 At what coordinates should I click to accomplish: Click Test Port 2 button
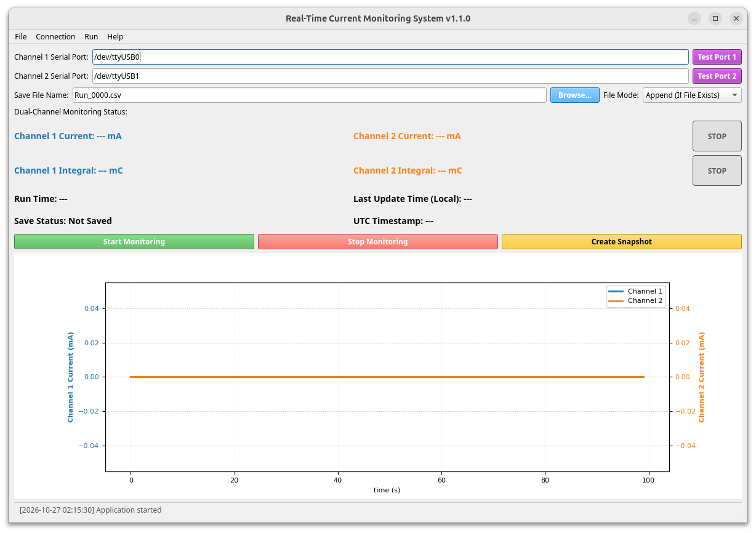(x=717, y=76)
